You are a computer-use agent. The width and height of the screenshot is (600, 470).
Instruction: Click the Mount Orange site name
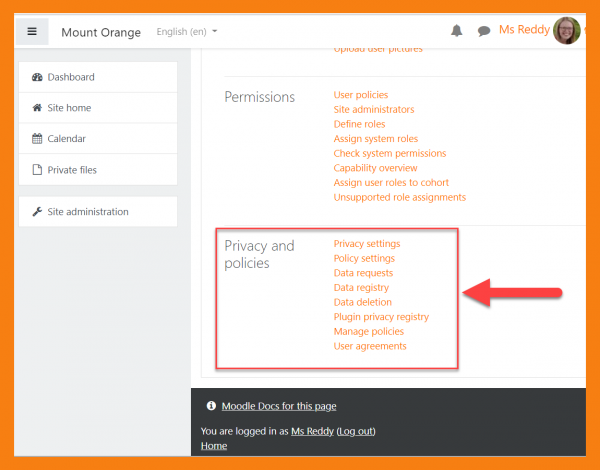(101, 32)
